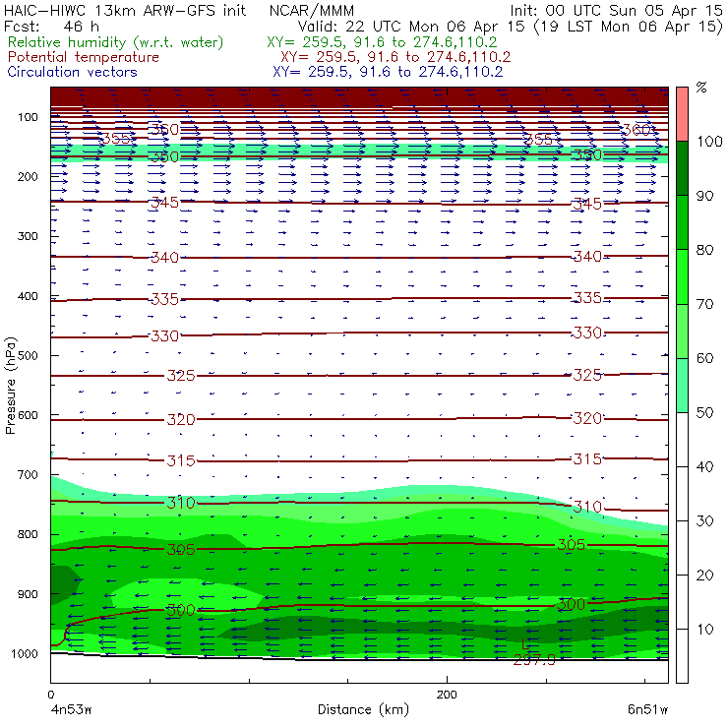Select the colorbar '70' tick label
The width and height of the screenshot is (728, 728).
704,304
